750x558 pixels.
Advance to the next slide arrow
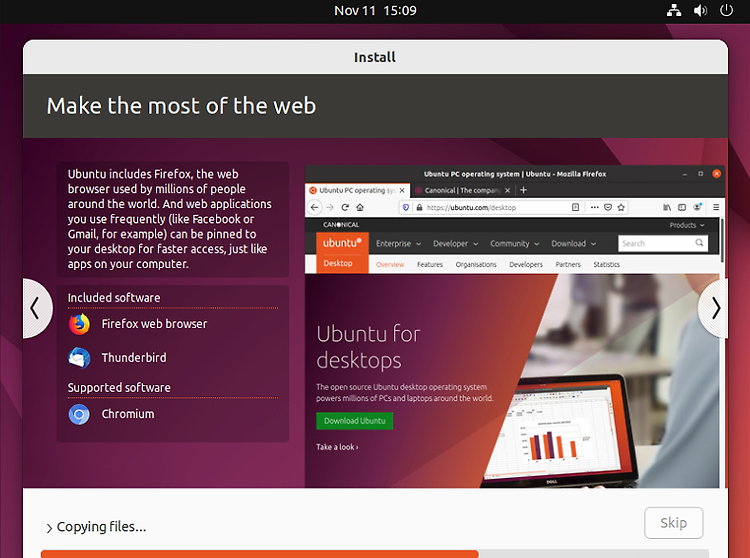point(714,308)
